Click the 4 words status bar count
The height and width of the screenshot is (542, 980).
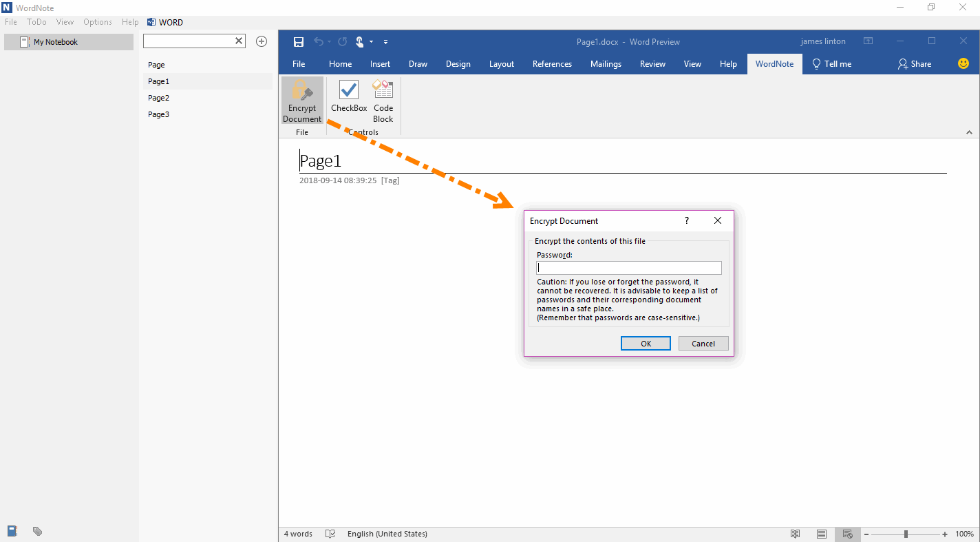[298, 534]
